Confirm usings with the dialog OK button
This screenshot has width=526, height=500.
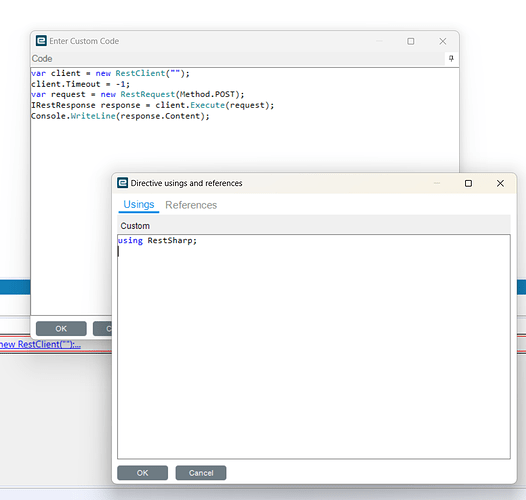click(x=142, y=473)
